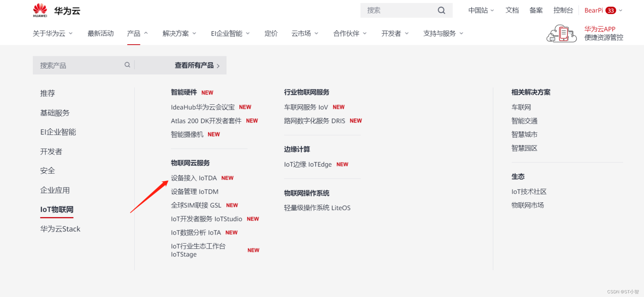Select the 推荐 category
This screenshot has width=644, height=297.
(x=48, y=93)
